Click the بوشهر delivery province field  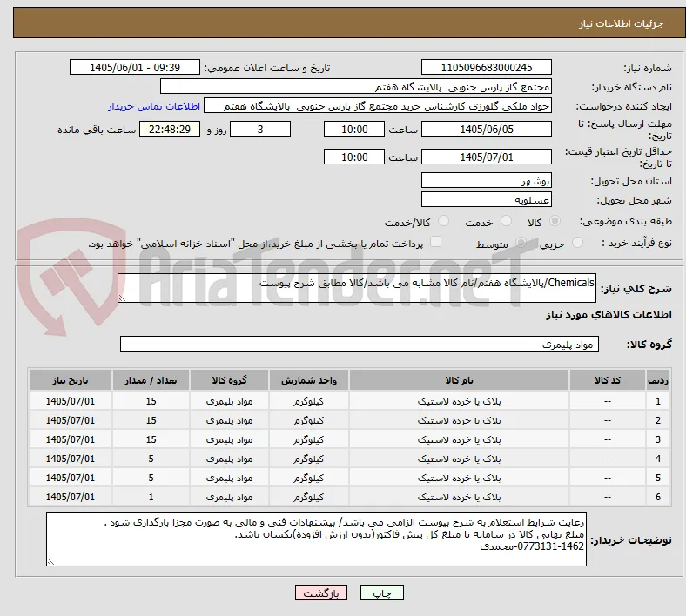pos(486,180)
